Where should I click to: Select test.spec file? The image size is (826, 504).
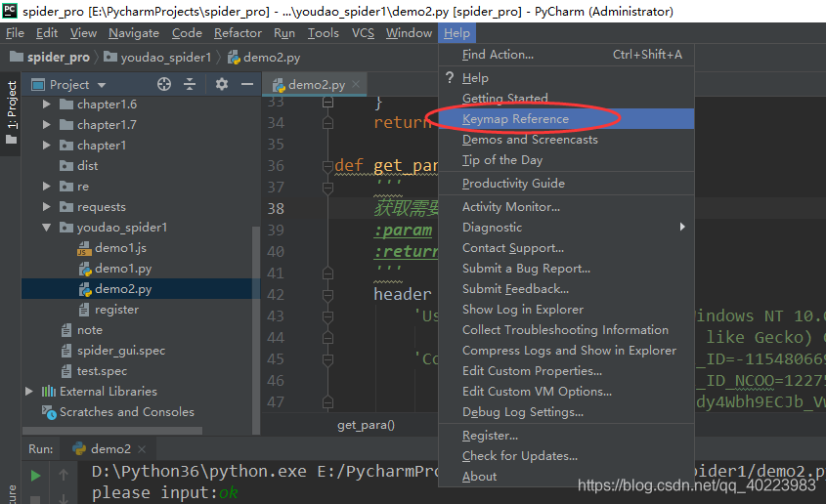103,371
